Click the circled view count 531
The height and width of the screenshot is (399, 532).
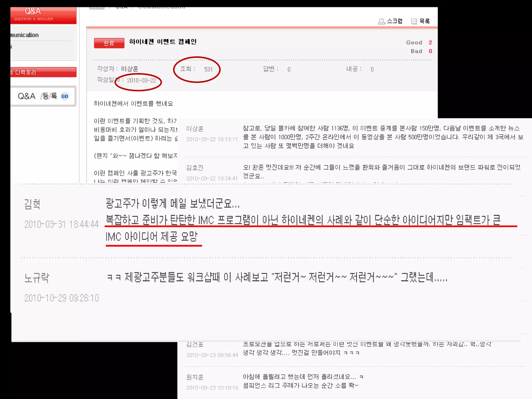[208, 69]
